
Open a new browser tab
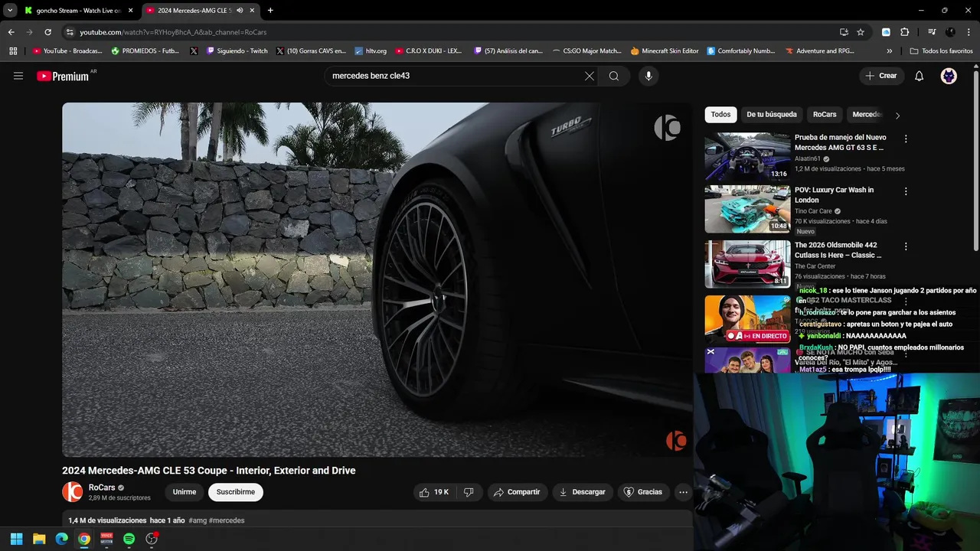pos(270,10)
